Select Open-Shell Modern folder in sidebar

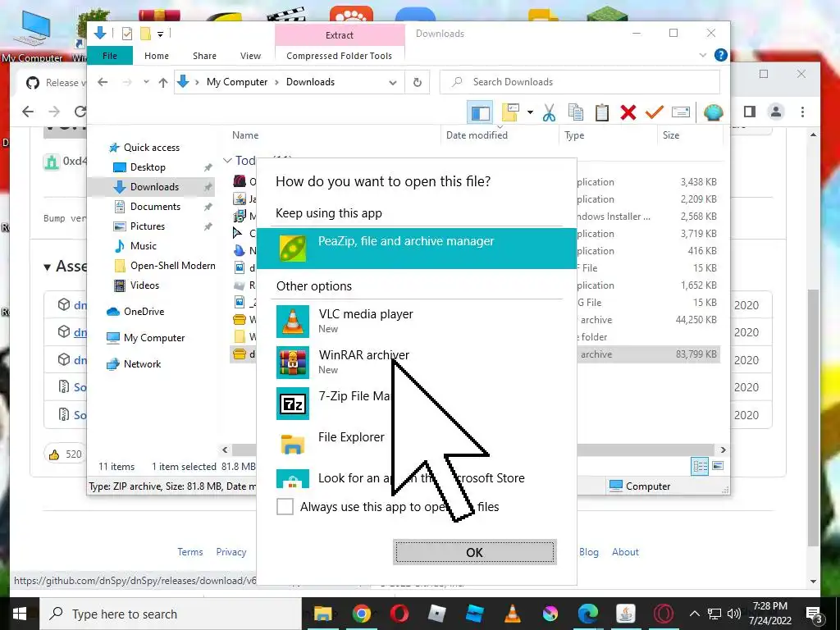click(172, 266)
